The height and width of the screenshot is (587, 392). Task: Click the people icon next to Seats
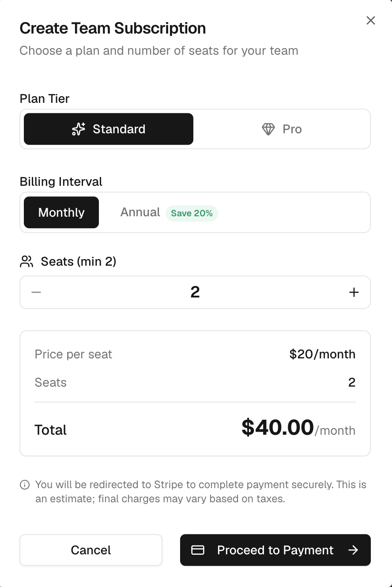(x=26, y=262)
